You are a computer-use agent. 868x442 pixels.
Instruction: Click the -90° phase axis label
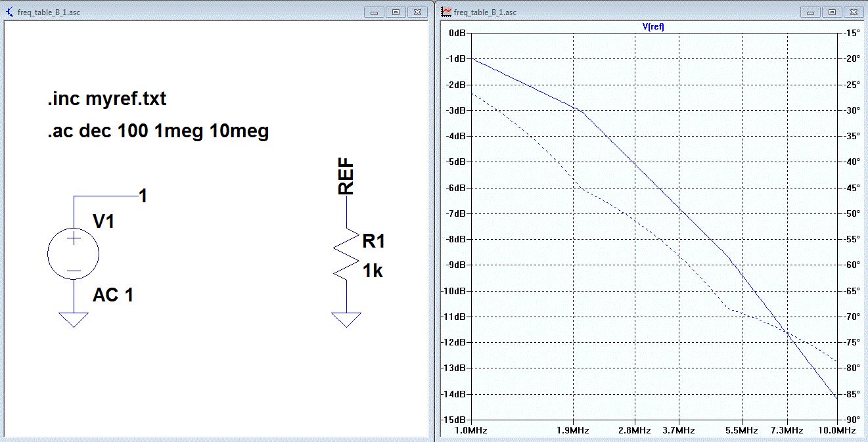(852, 420)
